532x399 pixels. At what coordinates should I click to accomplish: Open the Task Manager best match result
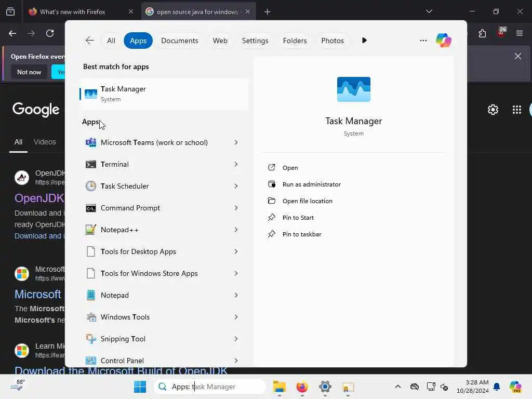click(164, 94)
